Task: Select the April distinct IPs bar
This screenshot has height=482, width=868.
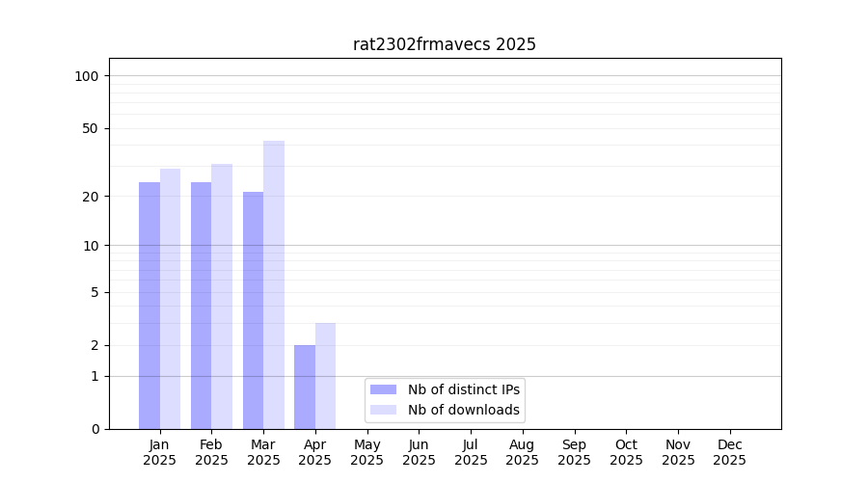Action: 305,387
